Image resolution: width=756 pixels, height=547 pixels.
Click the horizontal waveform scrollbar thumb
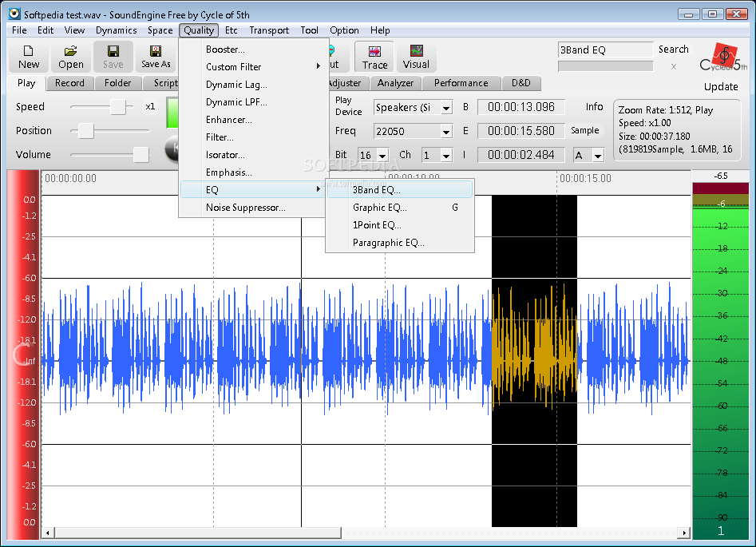pos(198,533)
